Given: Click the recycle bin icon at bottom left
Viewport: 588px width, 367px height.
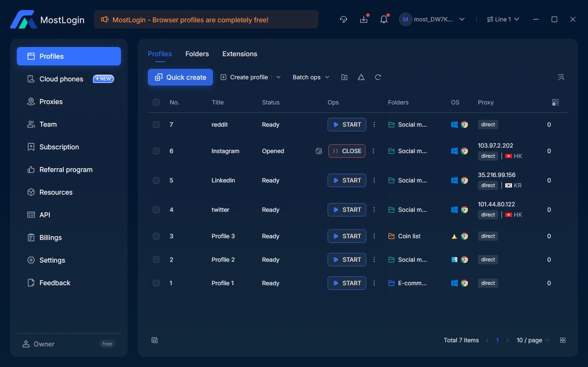Looking at the screenshot, I should coord(155,340).
